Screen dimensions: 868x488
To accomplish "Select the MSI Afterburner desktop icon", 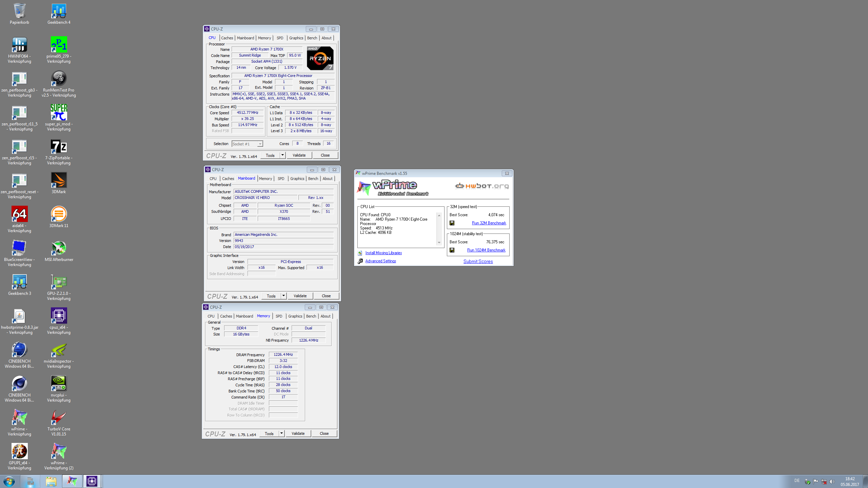I will [59, 251].
